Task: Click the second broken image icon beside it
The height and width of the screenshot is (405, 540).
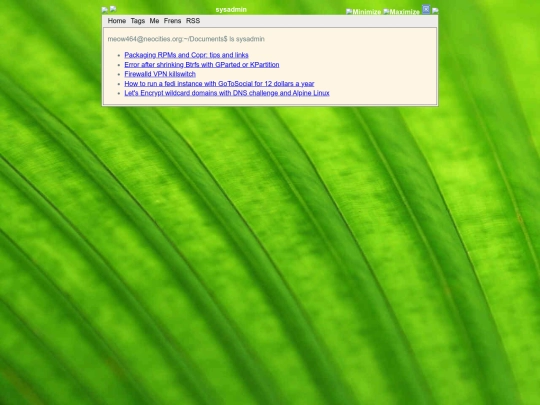Action: pyautogui.click(x=113, y=9)
